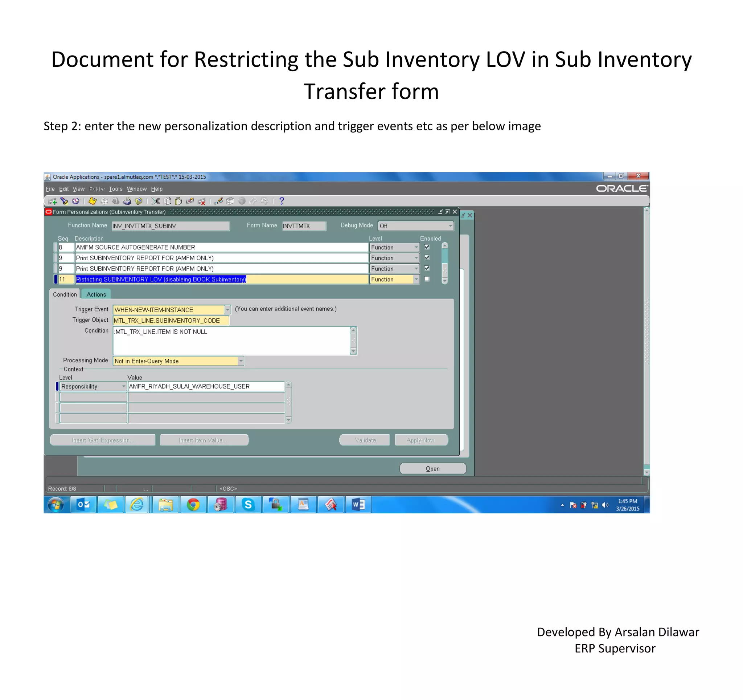Uncheck Enabled for AMFM SOURCE AUTOGENERATE NUMBER
The height and width of the screenshot is (700, 743).
coord(427,247)
